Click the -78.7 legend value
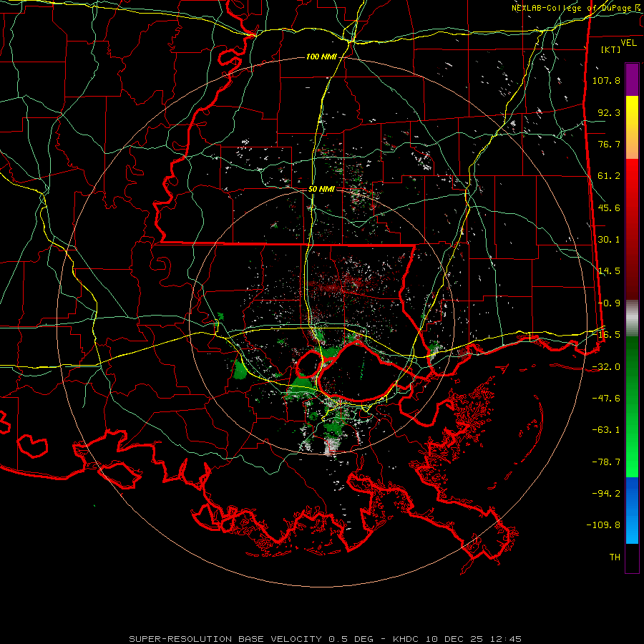Screen dimensions: 644x644 tap(606, 462)
